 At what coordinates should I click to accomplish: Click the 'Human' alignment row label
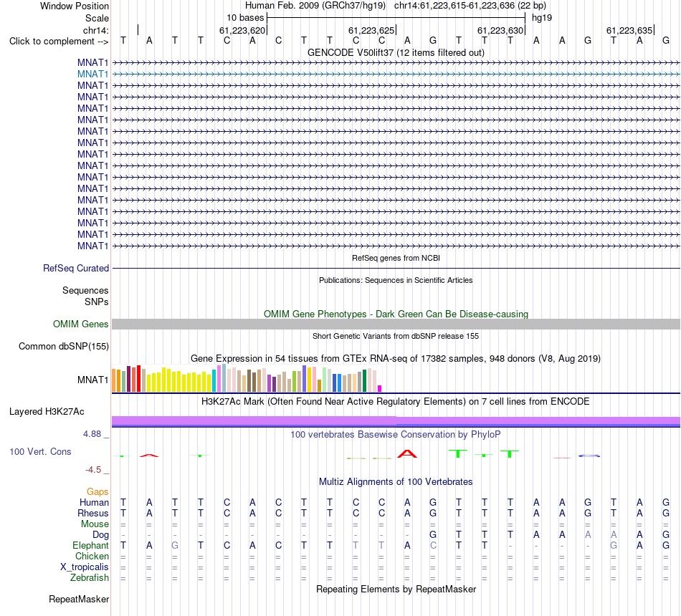tap(94, 503)
